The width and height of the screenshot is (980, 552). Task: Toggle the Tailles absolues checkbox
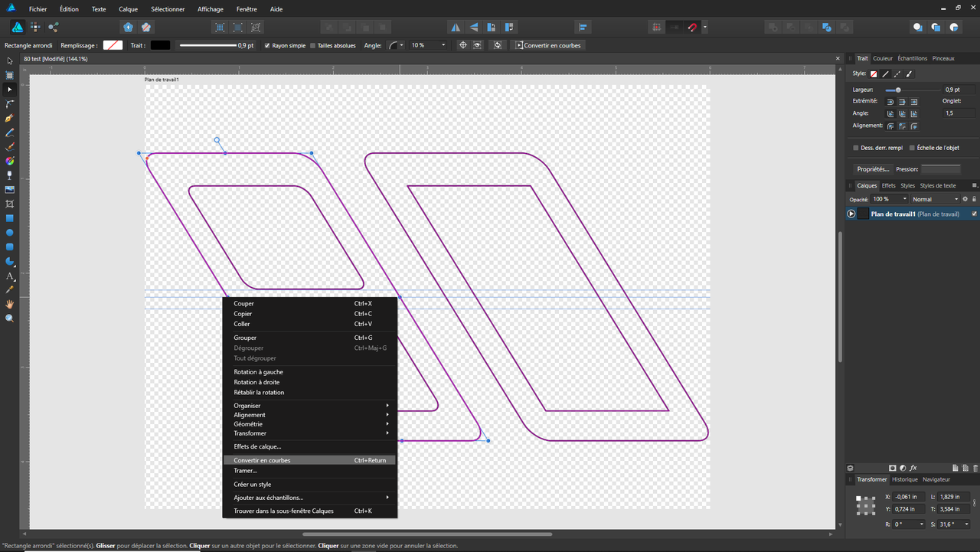[x=312, y=45]
